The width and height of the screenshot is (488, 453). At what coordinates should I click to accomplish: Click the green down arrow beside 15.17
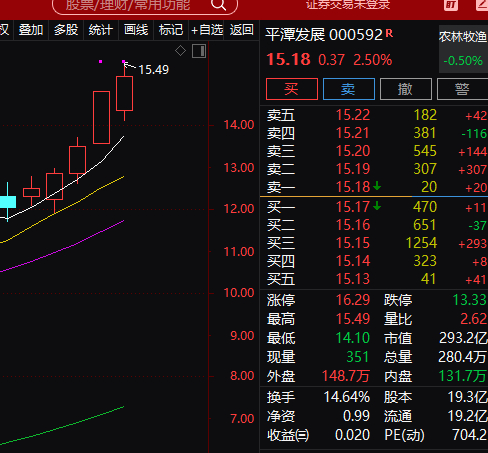click(377, 206)
